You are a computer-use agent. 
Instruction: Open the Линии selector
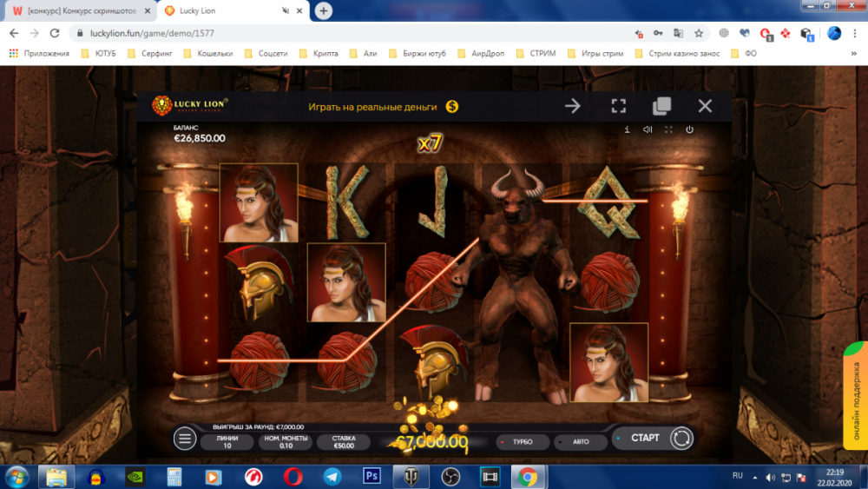(227, 442)
